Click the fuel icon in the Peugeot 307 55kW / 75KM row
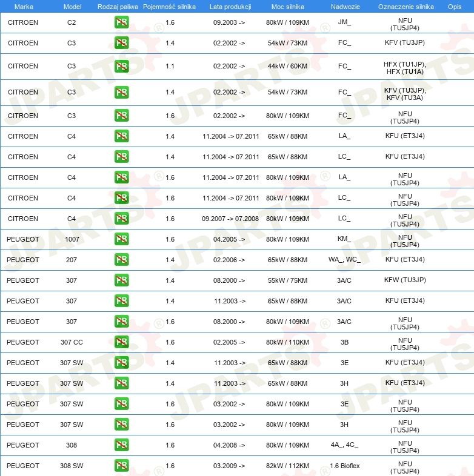 click(x=122, y=280)
